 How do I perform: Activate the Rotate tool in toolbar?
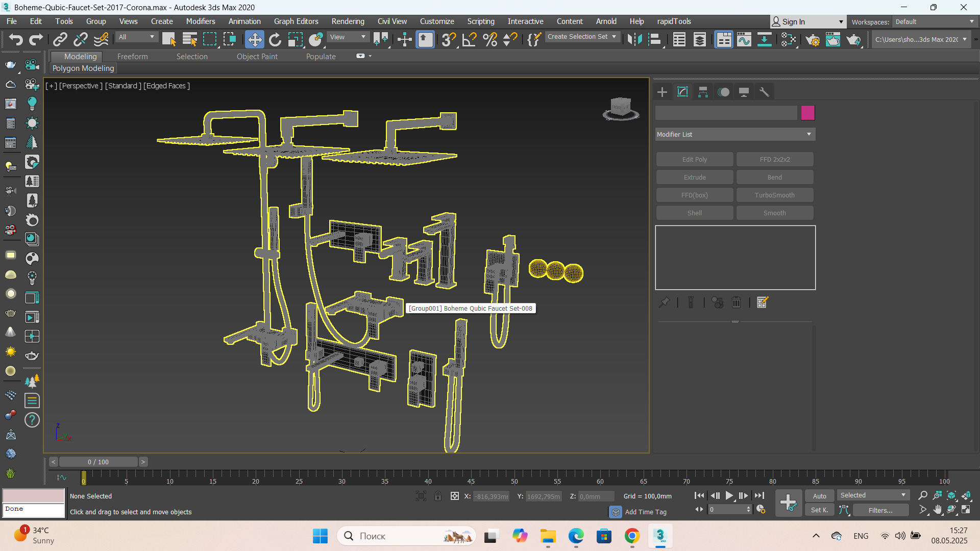tap(275, 39)
